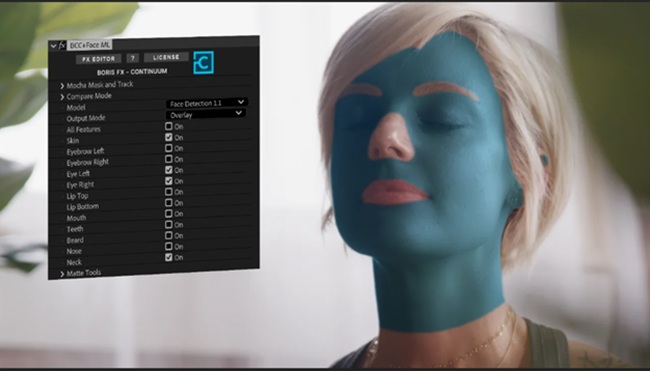
Task: Enable the Eyebrow Left checkbox
Action: 168,148
